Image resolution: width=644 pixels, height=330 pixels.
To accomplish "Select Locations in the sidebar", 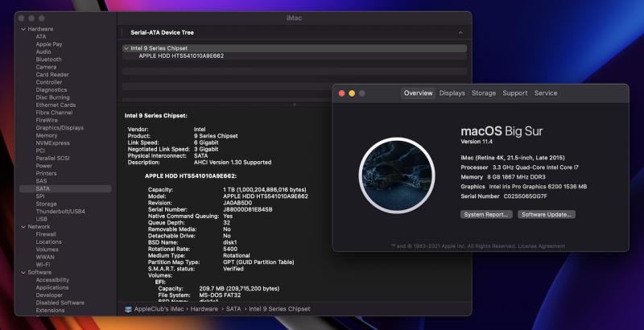I will (48, 241).
